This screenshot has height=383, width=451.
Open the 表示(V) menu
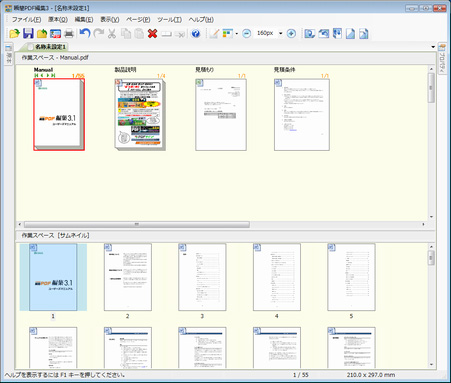coord(110,20)
